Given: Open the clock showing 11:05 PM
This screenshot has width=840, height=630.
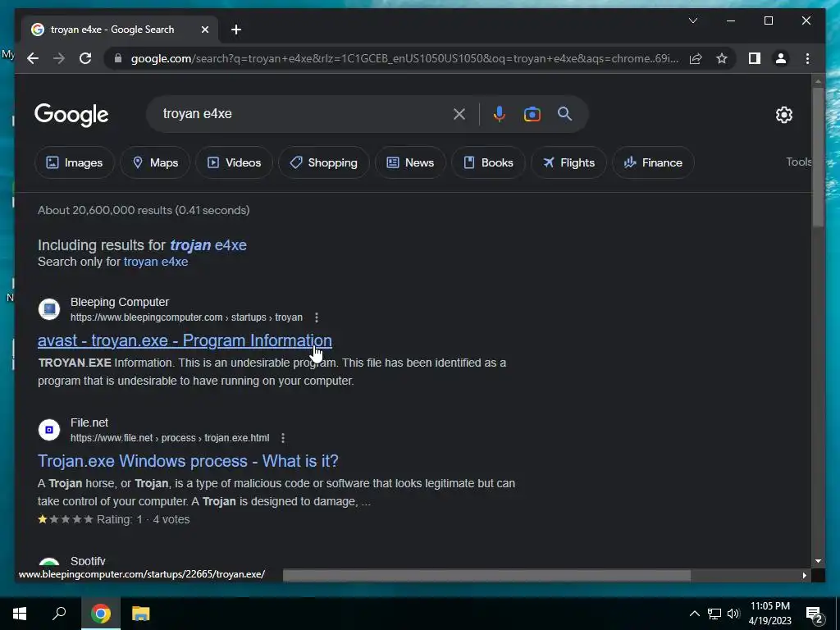Looking at the screenshot, I should coord(769,614).
